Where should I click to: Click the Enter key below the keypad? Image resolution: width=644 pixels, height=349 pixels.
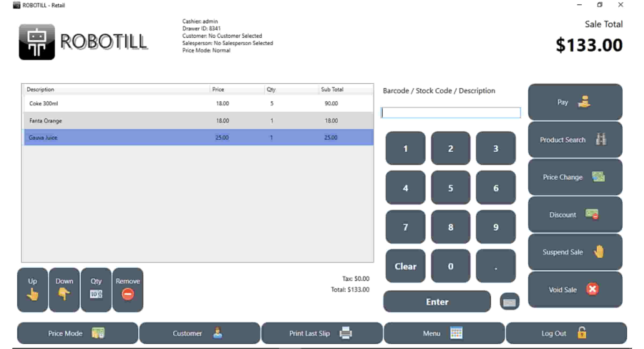[437, 301]
